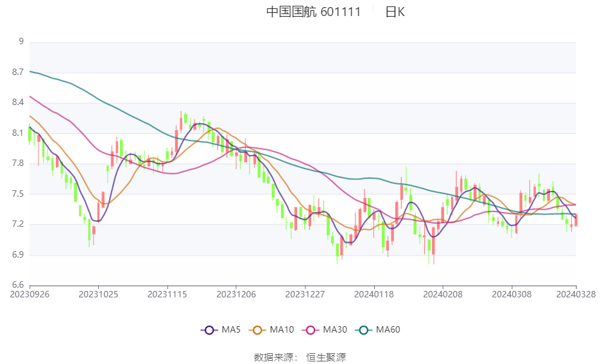The image size is (600, 364).
Task: Select the 日K chart type label
Action: [395, 12]
